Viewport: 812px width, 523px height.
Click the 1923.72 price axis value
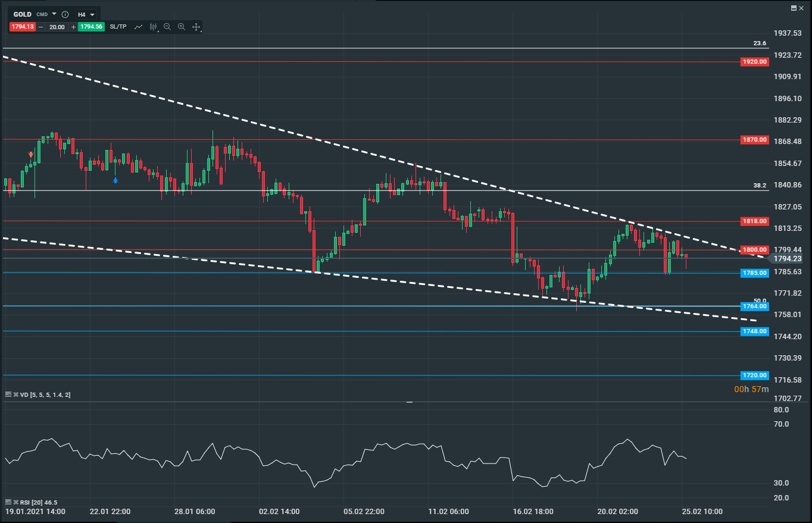[788, 55]
